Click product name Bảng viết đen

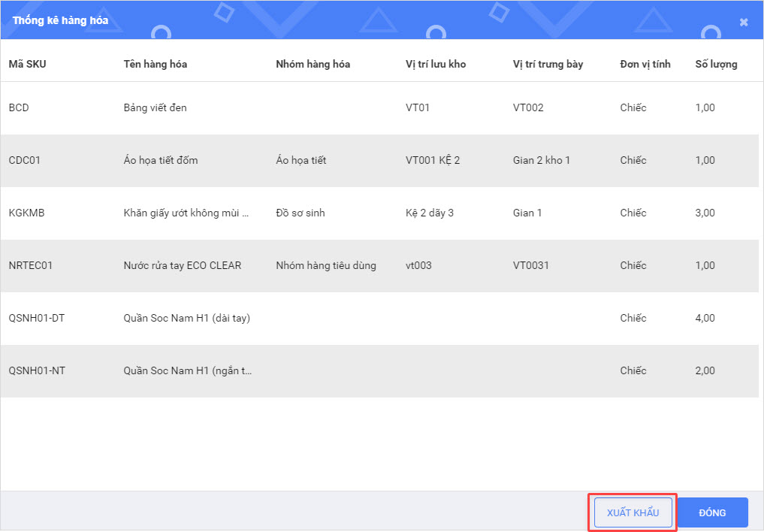tap(155, 107)
